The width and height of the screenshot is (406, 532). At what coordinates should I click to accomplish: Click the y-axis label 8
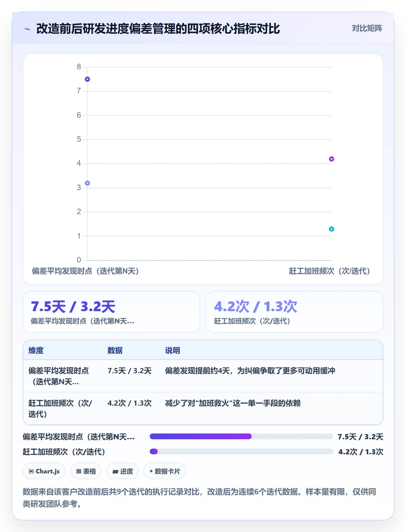[79, 67]
